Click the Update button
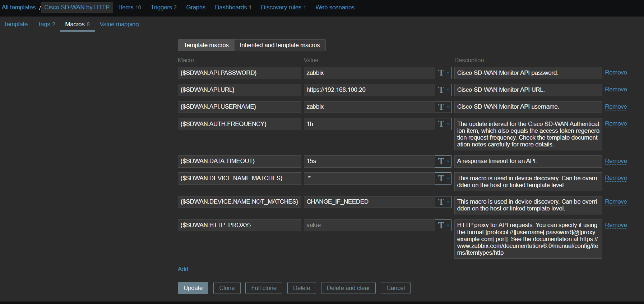The height and width of the screenshot is (304, 644). [x=193, y=288]
